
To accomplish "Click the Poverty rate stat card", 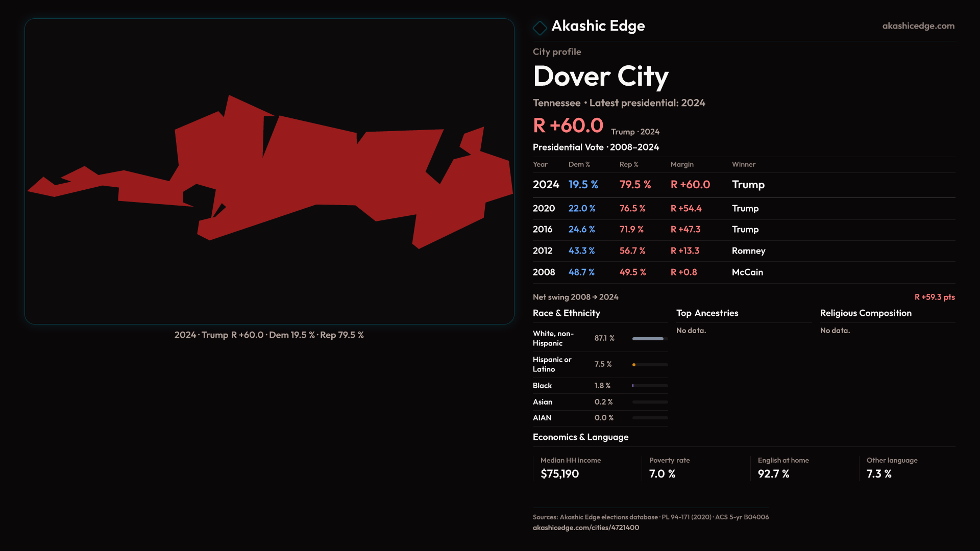I will 669,468.
